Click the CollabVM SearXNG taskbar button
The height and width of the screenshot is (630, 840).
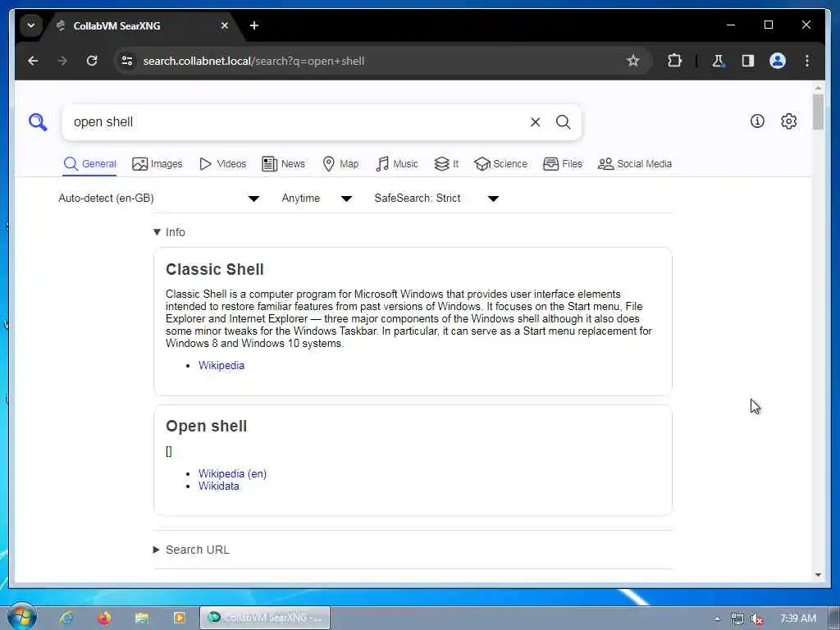[265, 618]
